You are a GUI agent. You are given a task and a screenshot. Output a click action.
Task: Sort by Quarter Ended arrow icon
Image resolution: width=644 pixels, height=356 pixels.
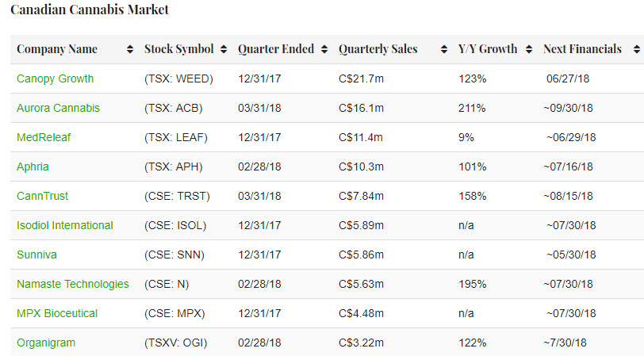point(324,49)
